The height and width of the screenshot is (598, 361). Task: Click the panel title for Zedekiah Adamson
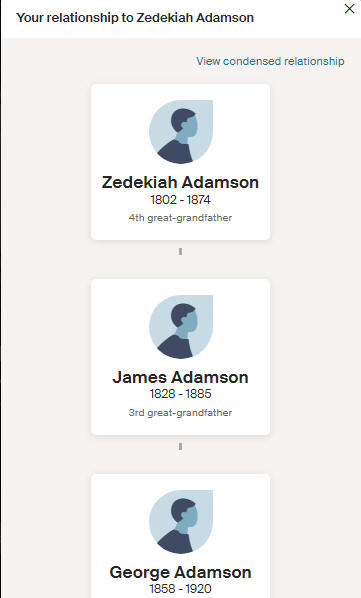click(135, 18)
